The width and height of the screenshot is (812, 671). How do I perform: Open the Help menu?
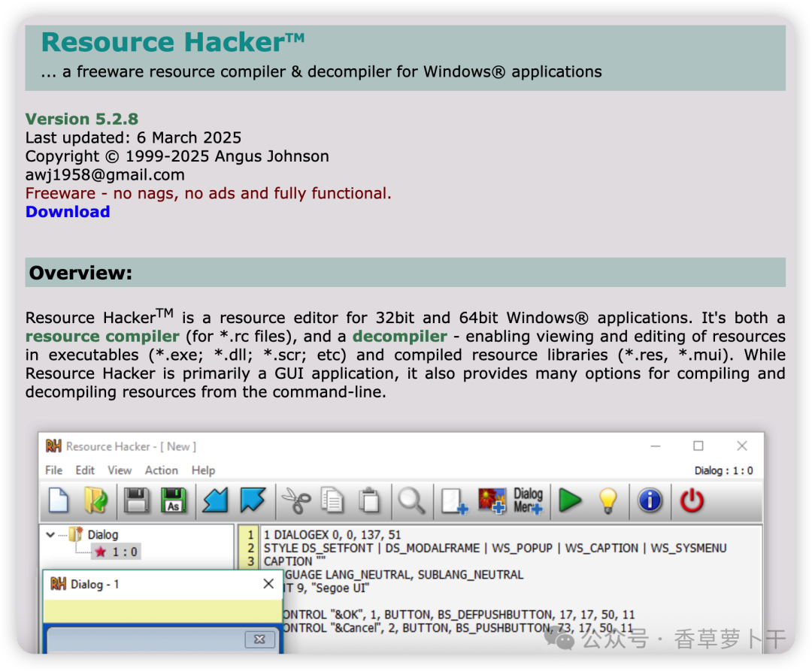click(x=204, y=470)
